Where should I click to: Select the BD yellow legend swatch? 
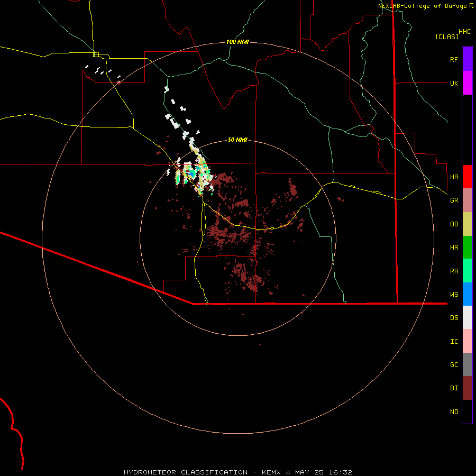click(x=467, y=224)
